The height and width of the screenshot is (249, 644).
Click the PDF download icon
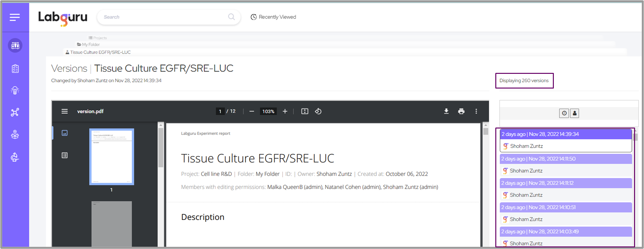[446, 111]
